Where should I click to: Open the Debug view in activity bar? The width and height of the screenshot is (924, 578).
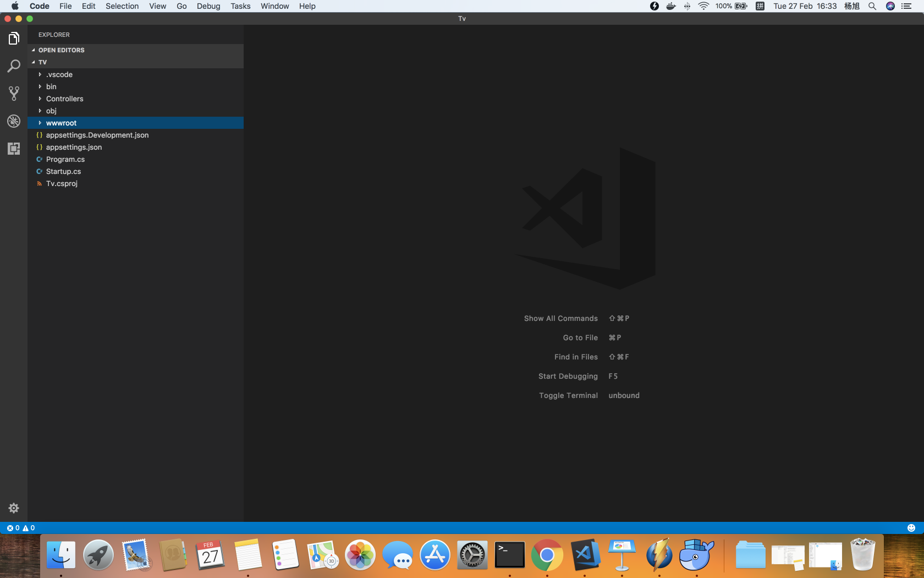point(14,121)
